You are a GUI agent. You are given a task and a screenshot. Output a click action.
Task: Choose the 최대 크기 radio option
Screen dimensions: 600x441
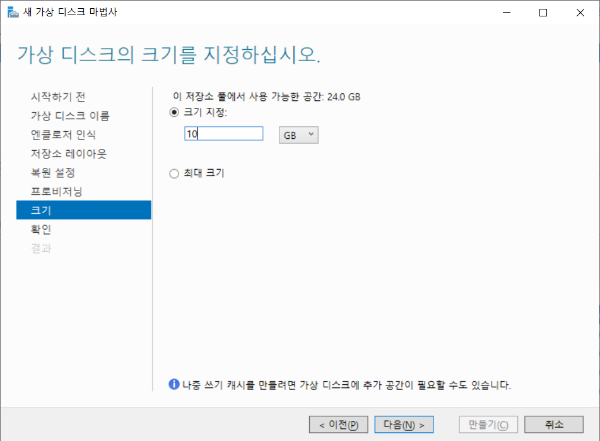[174, 174]
